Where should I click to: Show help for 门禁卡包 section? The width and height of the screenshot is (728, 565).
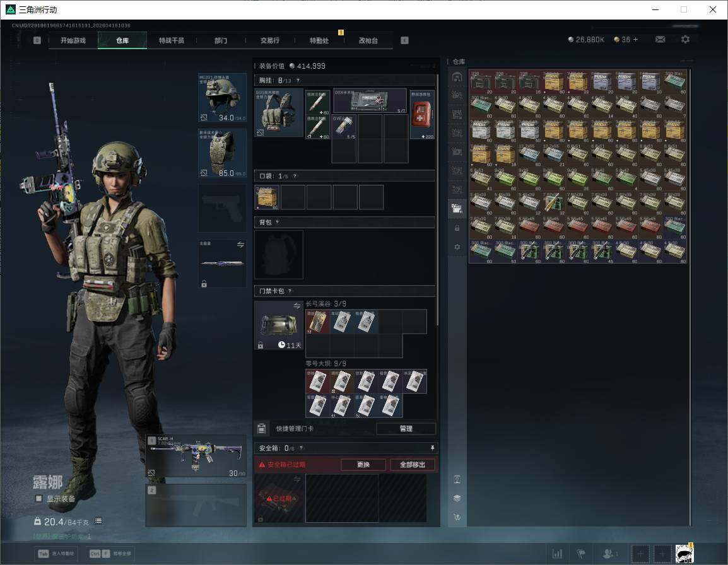click(290, 291)
